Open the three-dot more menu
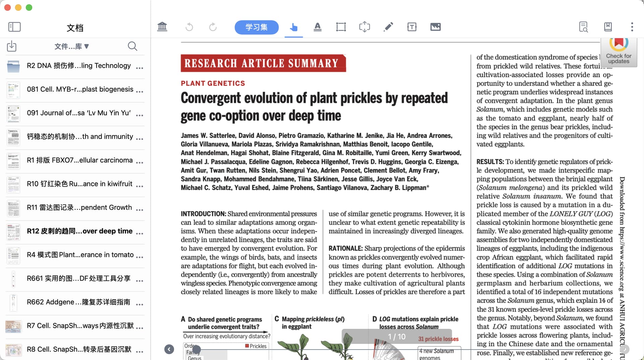Viewport: 644px width, 360px height. click(x=632, y=27)
